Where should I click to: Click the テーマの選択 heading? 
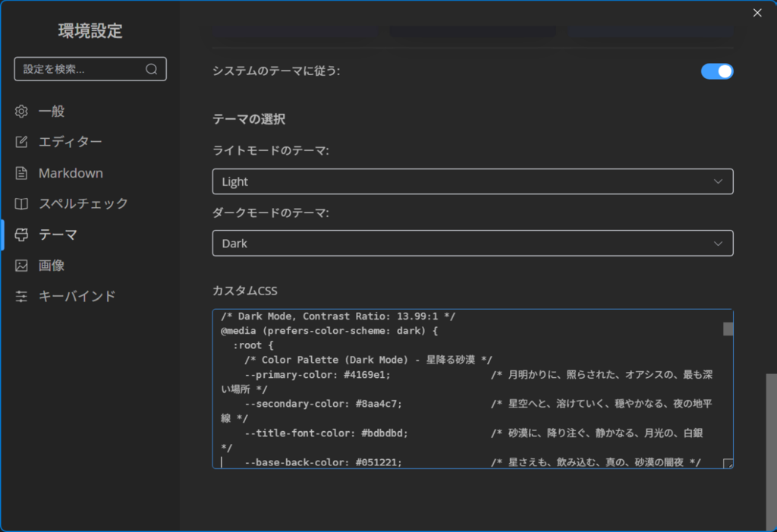249,119
